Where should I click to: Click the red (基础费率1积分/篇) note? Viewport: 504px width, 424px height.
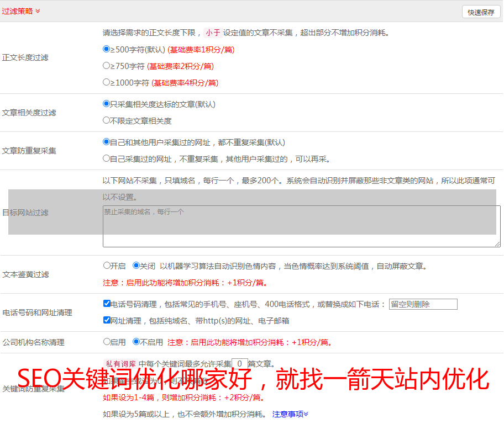click(x=201, y=50)
